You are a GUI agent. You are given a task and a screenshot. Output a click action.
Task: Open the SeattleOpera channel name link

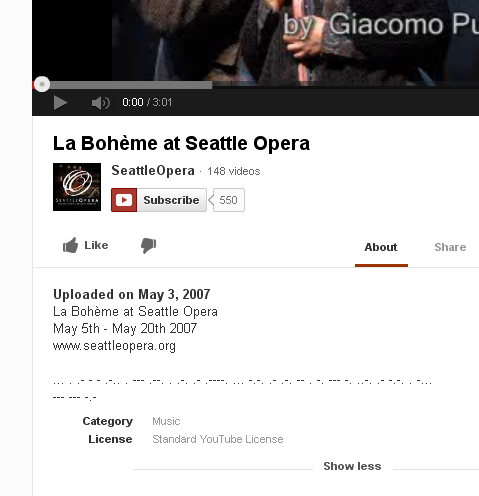tap(153, 171)
